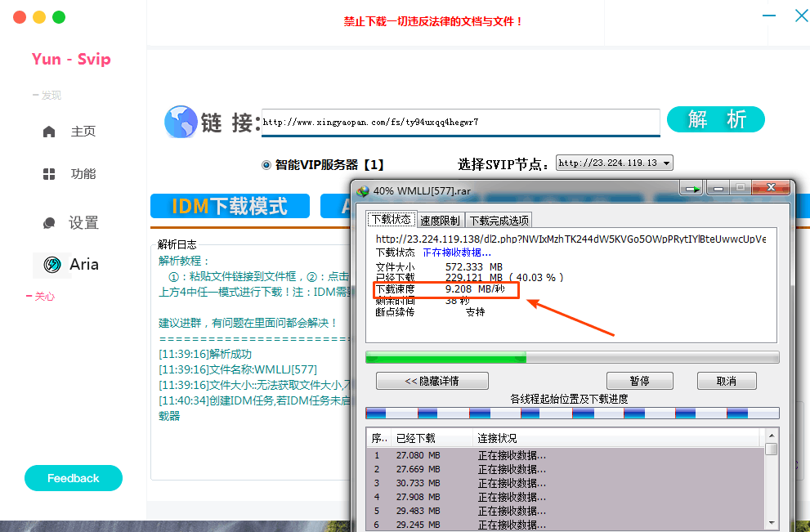Viewport: 810px width, 532px height.
Task: Select connection row 6 with 29.245 MB
Action: point(566,525)
